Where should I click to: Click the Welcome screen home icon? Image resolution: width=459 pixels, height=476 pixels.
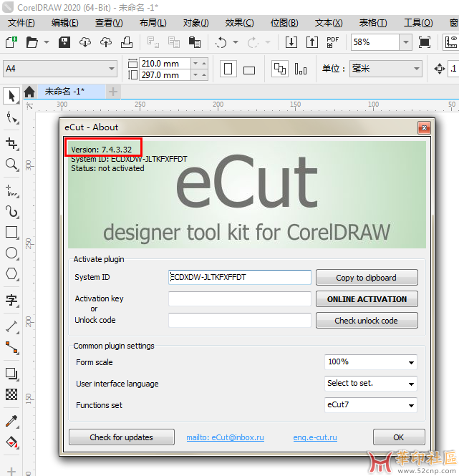pyautogui.click(x=29, y=92)
